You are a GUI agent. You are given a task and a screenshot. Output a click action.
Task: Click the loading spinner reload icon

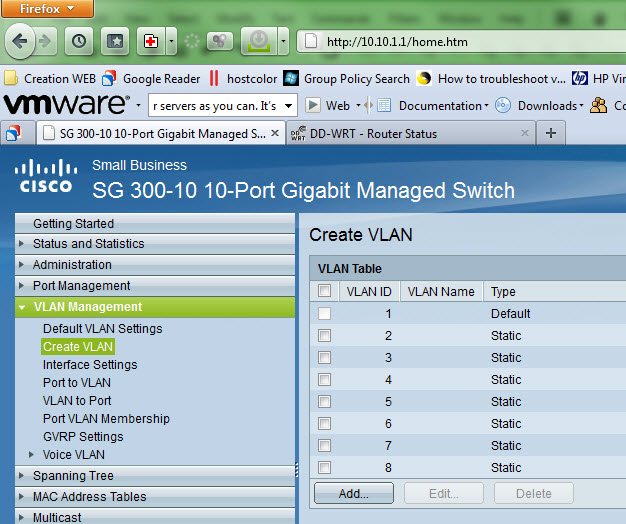point(192,41)
